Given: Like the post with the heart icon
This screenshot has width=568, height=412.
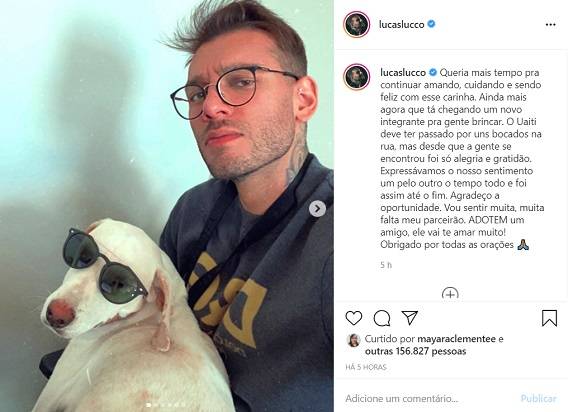Looking at the screenshot, I should pyautogui.click(x=354, y=318).
